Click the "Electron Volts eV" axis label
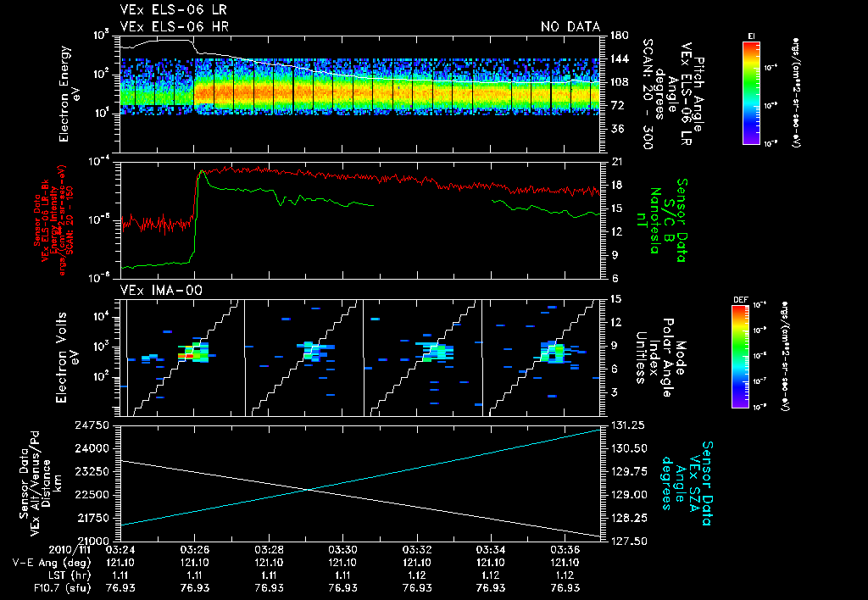 (x=66, y=358)
